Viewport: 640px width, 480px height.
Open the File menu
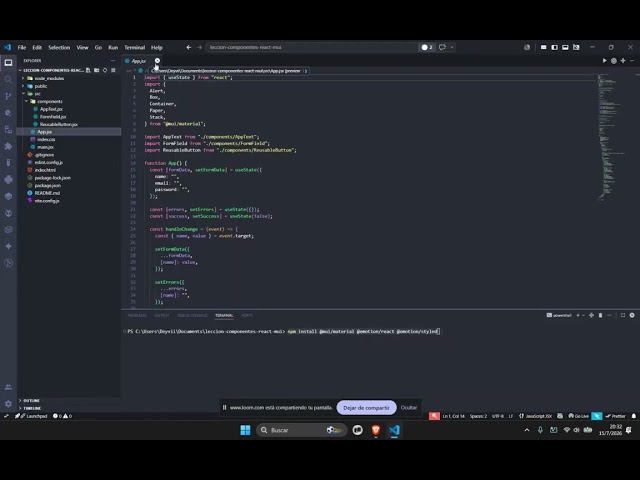click(x=22, y=47)
